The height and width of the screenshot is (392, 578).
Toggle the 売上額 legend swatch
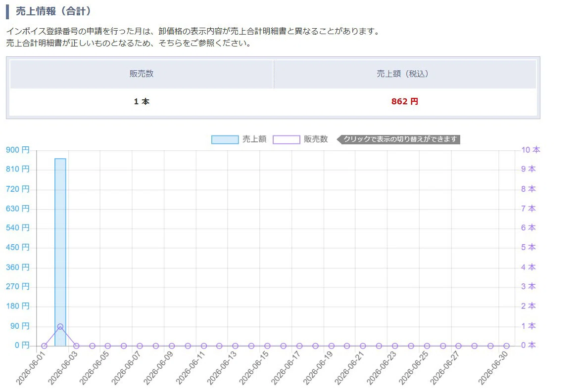pyautogui.click(x=225, y=139)
